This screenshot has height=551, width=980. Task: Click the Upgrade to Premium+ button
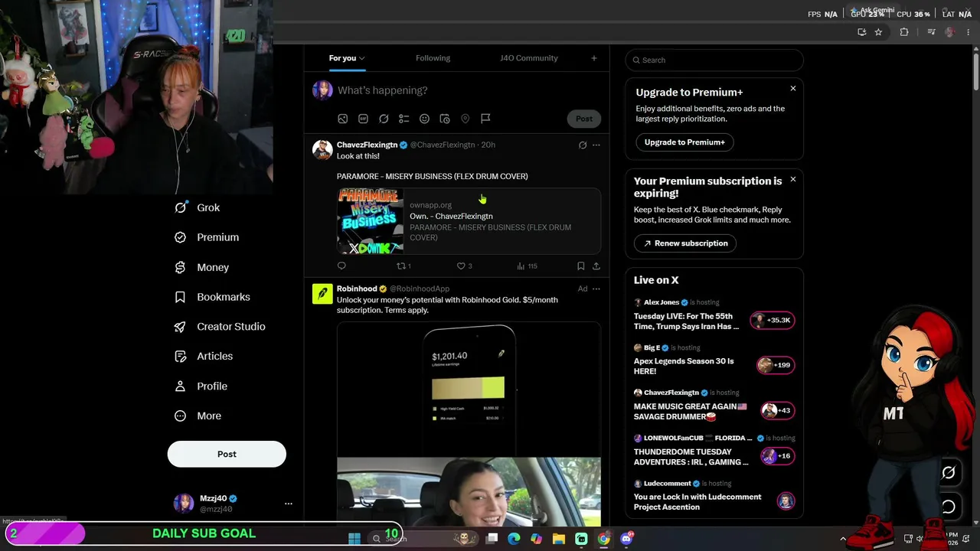(684, 142)
